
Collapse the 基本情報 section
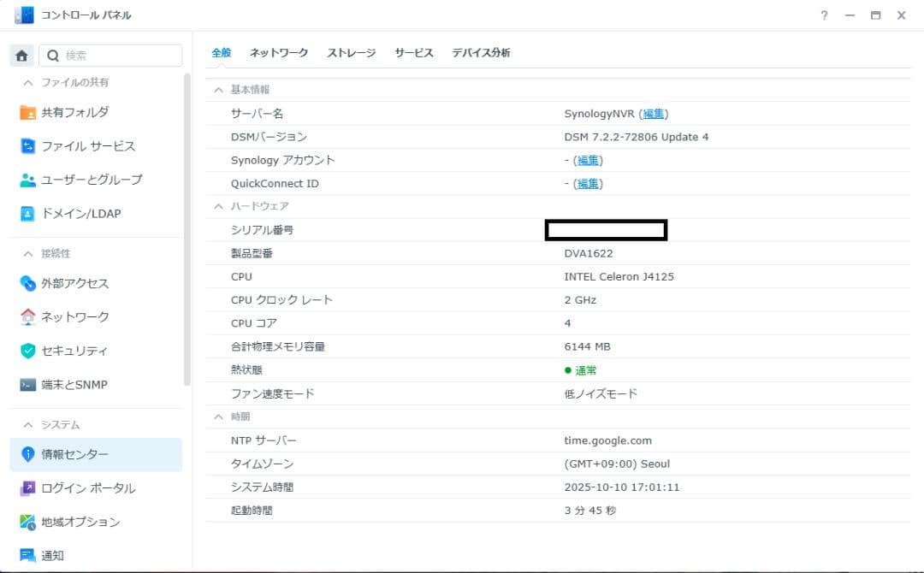[219, 89]
